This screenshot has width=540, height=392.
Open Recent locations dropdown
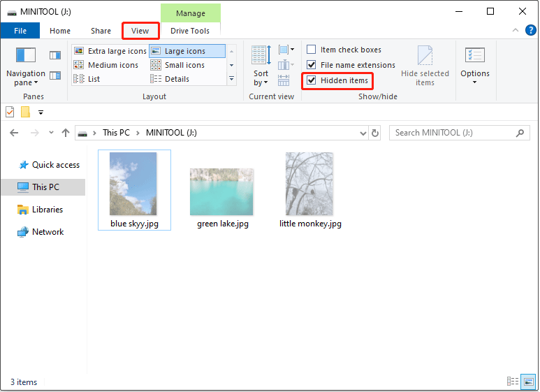click(x=51, y=132)
